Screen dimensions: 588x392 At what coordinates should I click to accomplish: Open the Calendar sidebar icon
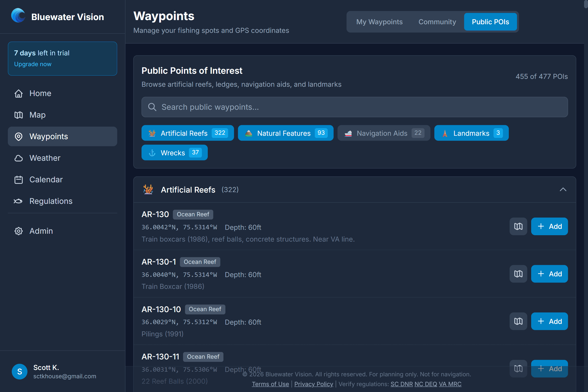pos(19,180)
